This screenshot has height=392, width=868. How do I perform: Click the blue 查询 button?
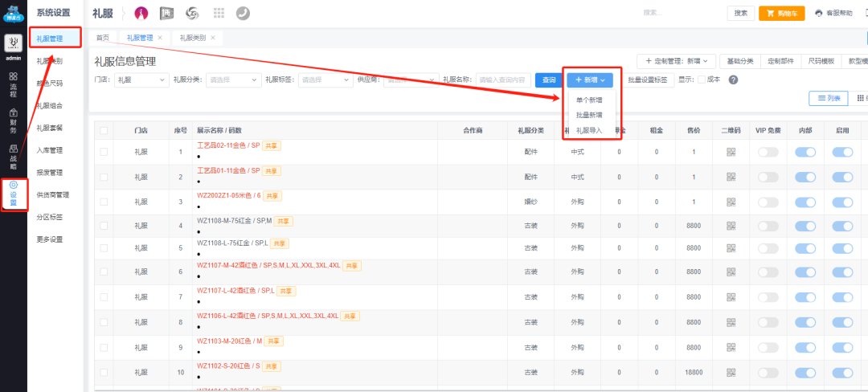549,80
